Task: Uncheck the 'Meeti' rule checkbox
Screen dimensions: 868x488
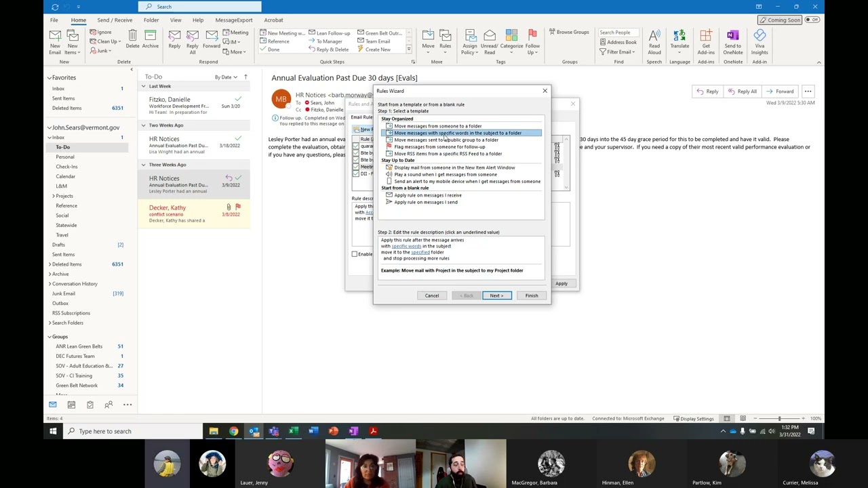Action: (356, 167)
